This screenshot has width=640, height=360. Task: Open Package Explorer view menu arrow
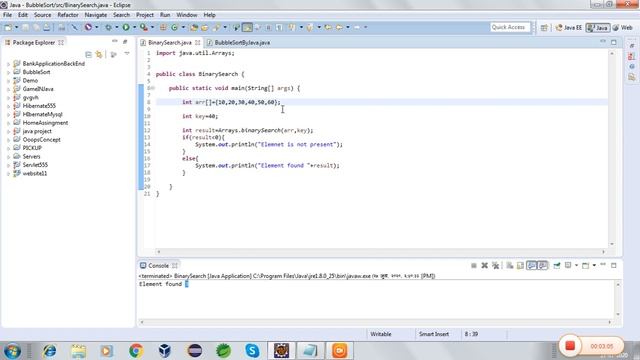(127, 53)
